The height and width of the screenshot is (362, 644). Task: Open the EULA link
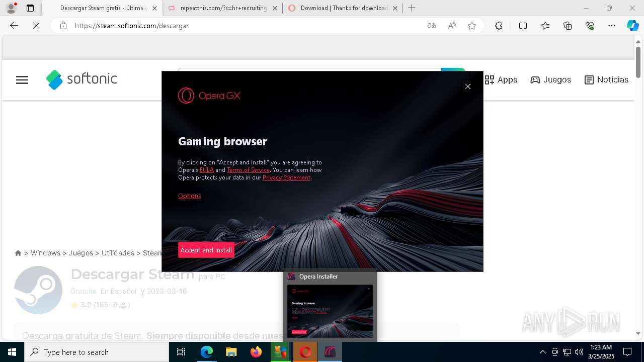(x=207, y=170)
